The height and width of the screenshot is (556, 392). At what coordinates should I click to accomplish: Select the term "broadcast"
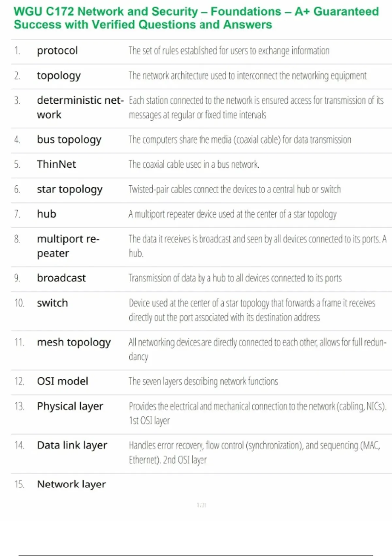(61, 278)
